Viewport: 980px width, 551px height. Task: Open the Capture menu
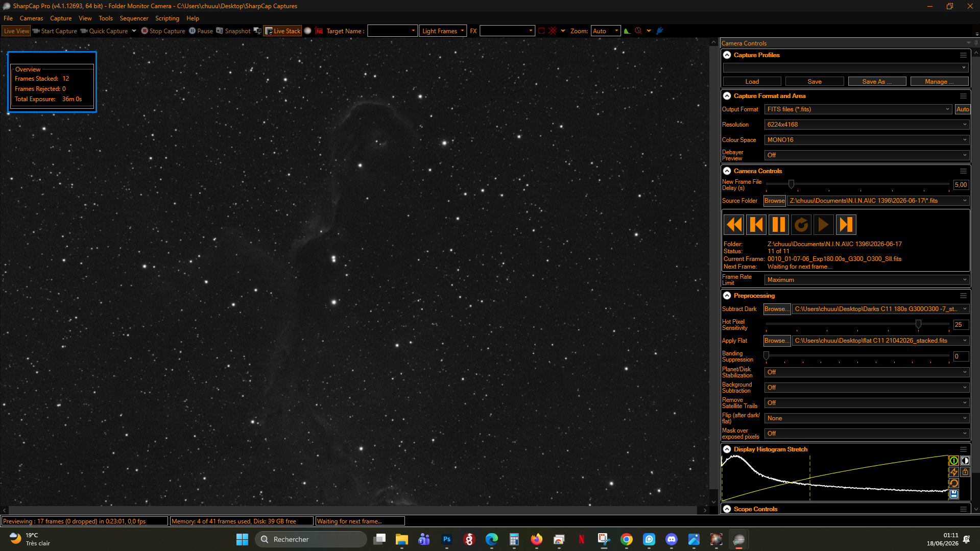61,18
